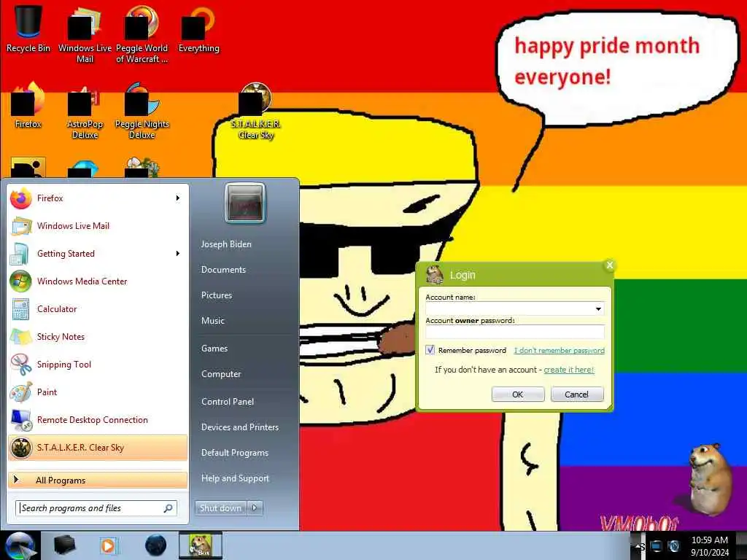Screen dimensions: 747x560
Task: Expand All Programs list
Action: tap(97, 480)
